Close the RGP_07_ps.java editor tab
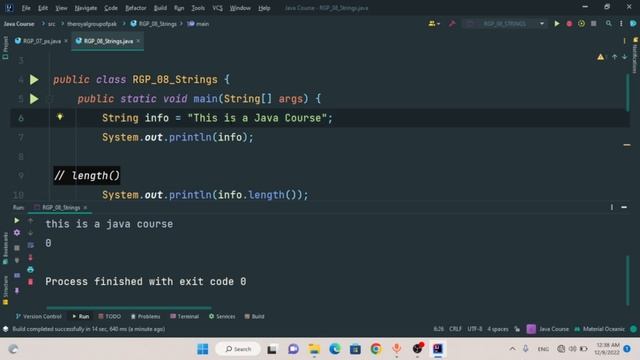The image size is (640, 360). coord(66,41)
